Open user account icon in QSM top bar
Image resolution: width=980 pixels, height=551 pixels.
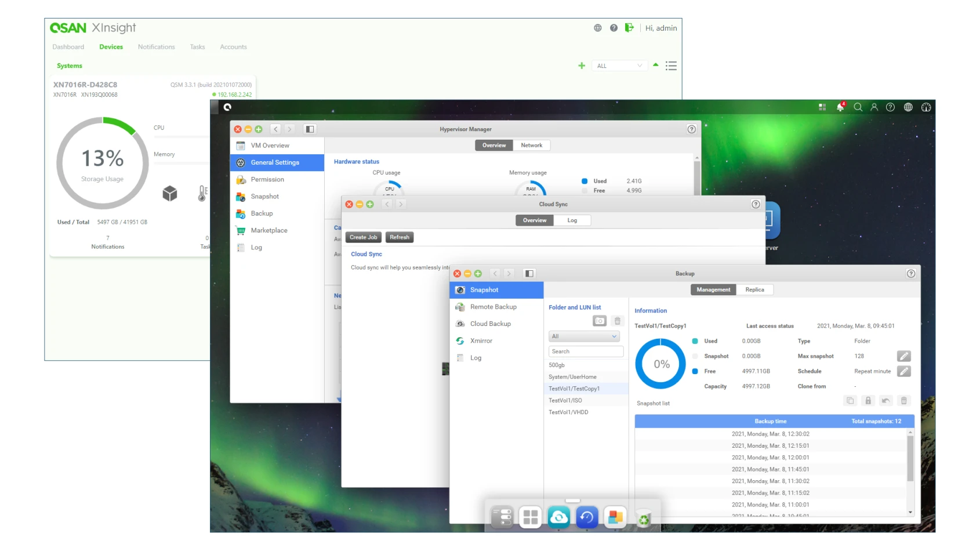click(x=874, y=107)
